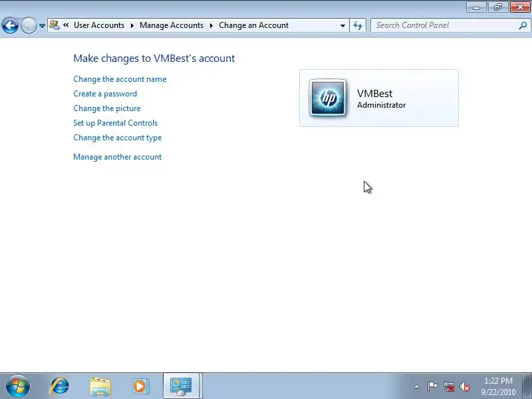Open Action Center flag tray icon
Image resolution: width=532 pixels, height=399 pixels.
click(x=432, y=386)
